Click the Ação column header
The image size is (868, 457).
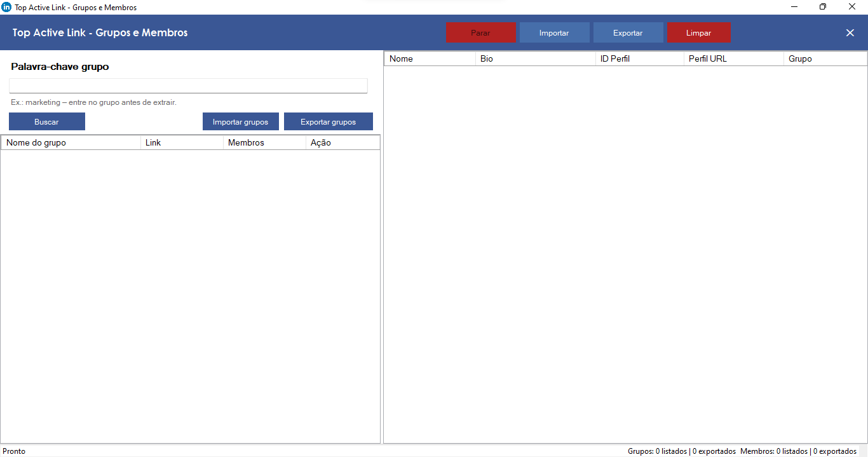[x=342, y=142]
